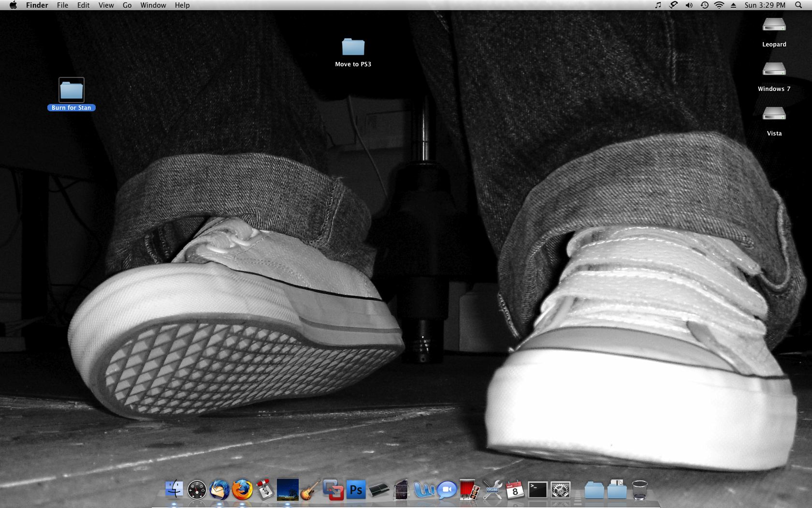Image resolution: width=812 pixels, height=508 pixels.
Task: Open the Time Machine status menu
Action: 704,5
